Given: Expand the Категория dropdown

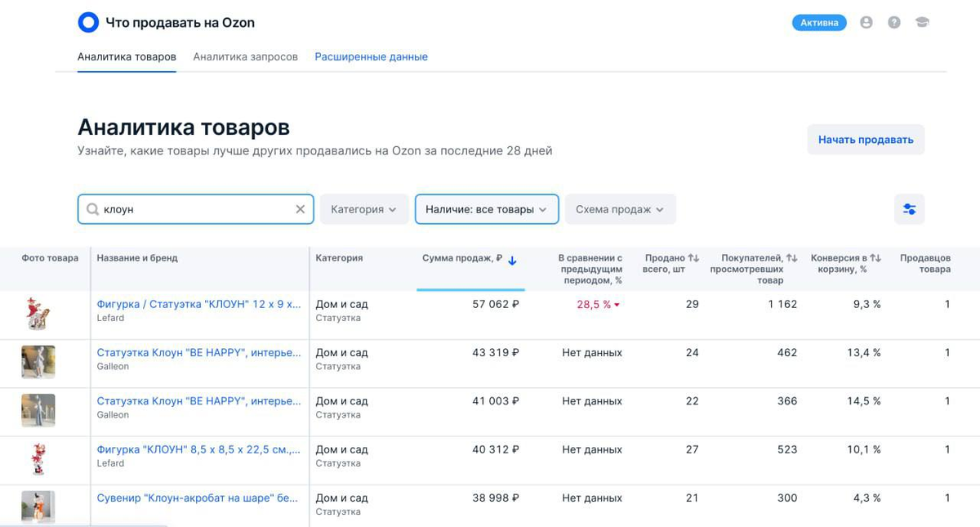Looking at the screenshot, I should [x=363, y=209].
